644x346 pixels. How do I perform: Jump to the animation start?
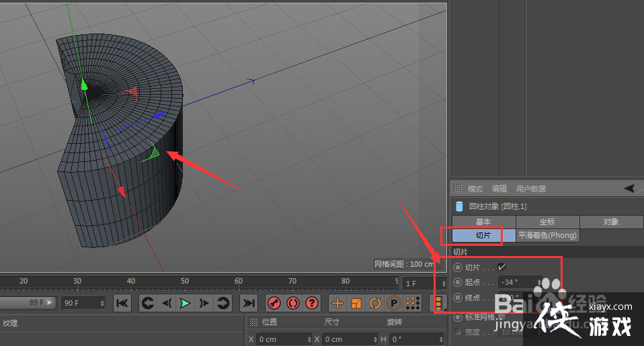pos(122,303)
